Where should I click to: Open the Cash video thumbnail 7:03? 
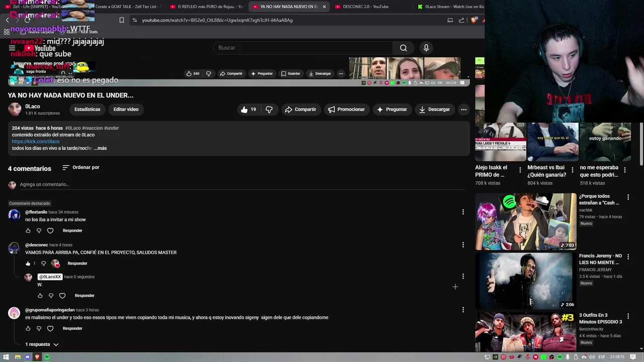pos(526,221)
